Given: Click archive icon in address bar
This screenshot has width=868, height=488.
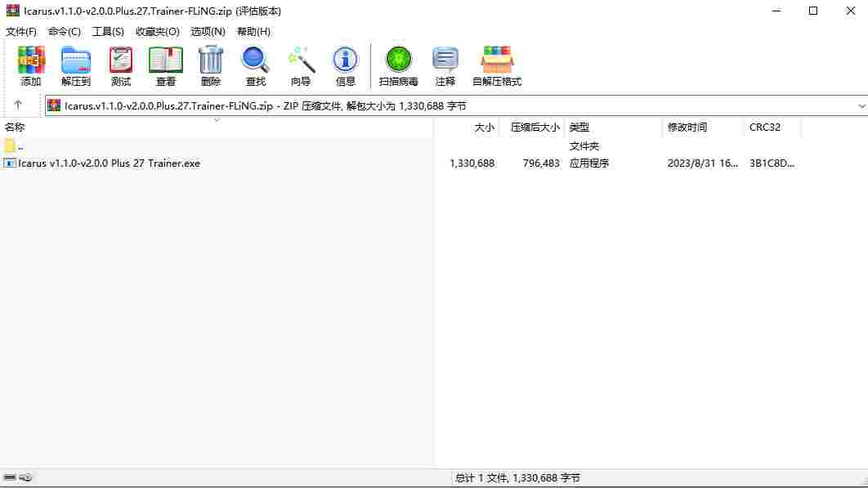Looking at the screenshot, I should (54, 105).
